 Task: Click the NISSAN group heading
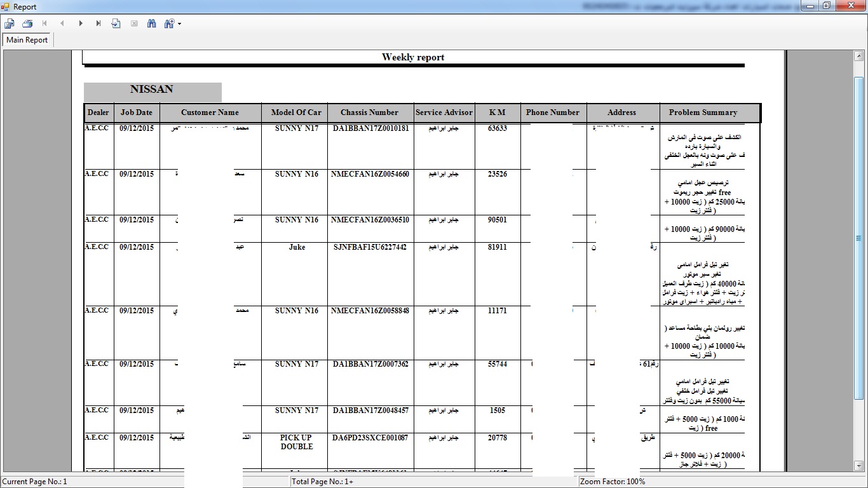click(x=152, y=90)
